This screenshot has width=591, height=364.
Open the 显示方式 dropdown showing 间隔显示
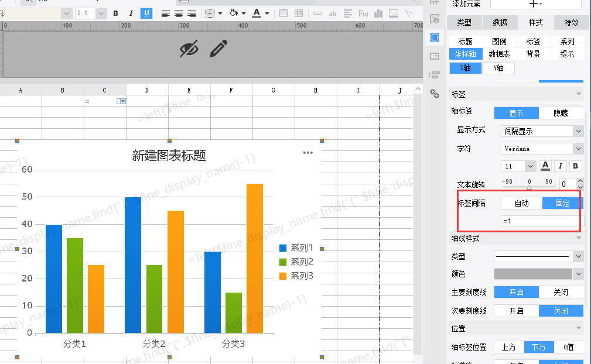point(542,131)
